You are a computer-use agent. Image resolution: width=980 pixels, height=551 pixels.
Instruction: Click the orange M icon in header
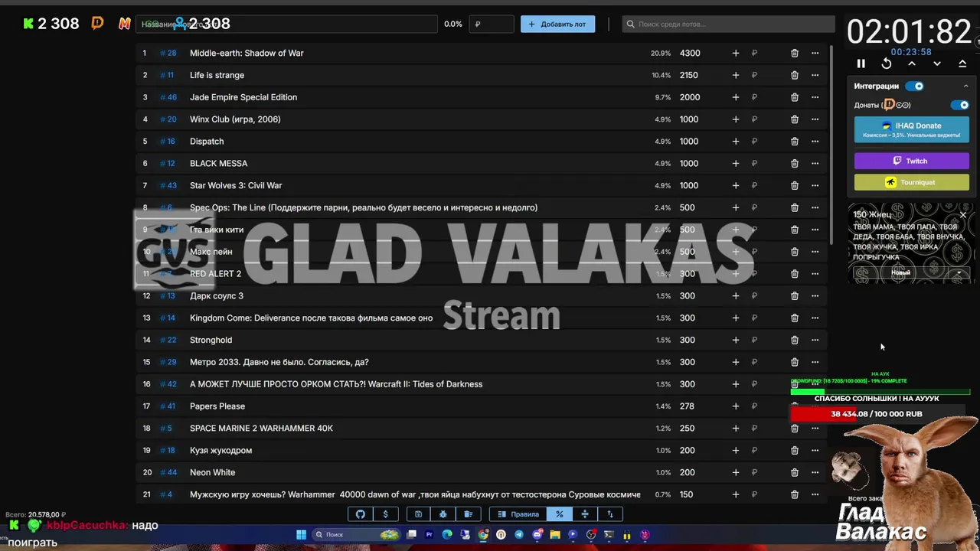[124, 24]
